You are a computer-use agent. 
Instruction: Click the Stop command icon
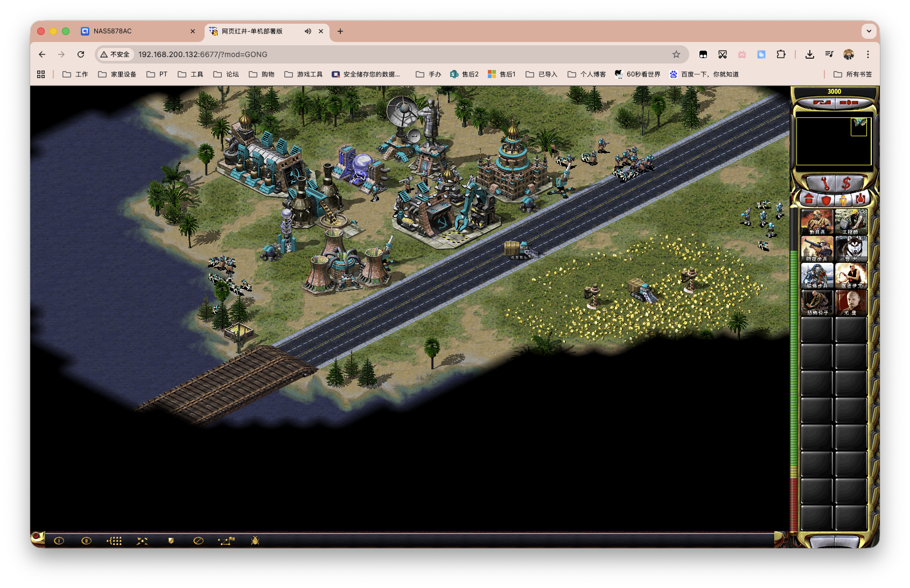click(198, 541)
